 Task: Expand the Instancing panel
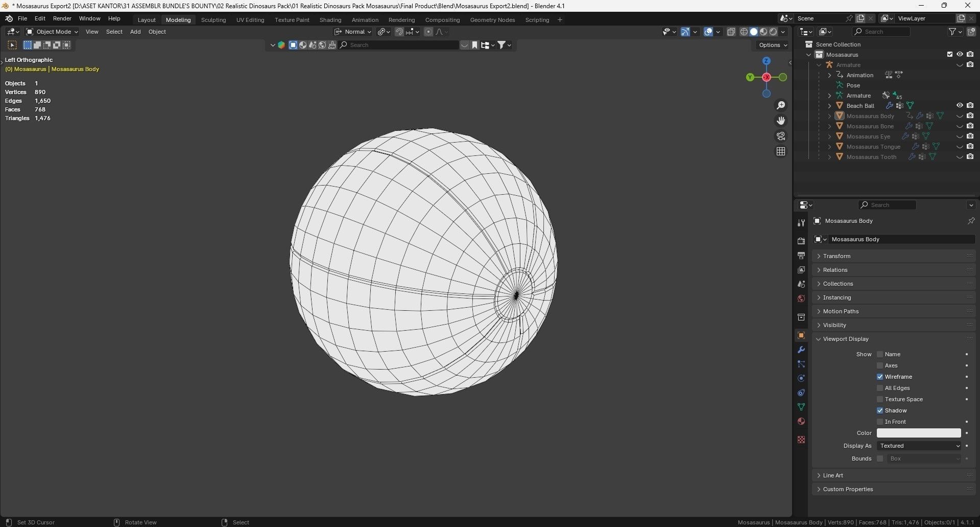point(893,297)
